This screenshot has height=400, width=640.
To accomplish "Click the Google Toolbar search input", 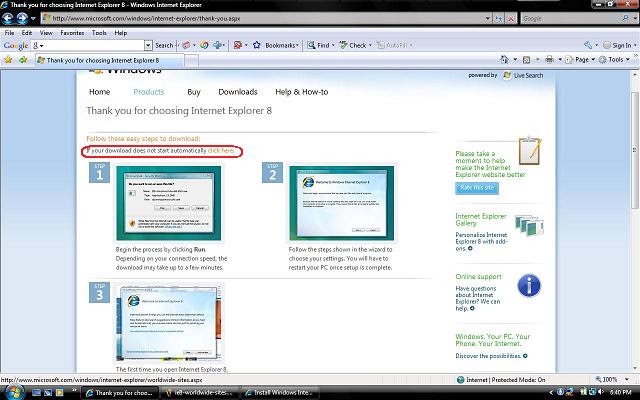I will pos(88,45).
